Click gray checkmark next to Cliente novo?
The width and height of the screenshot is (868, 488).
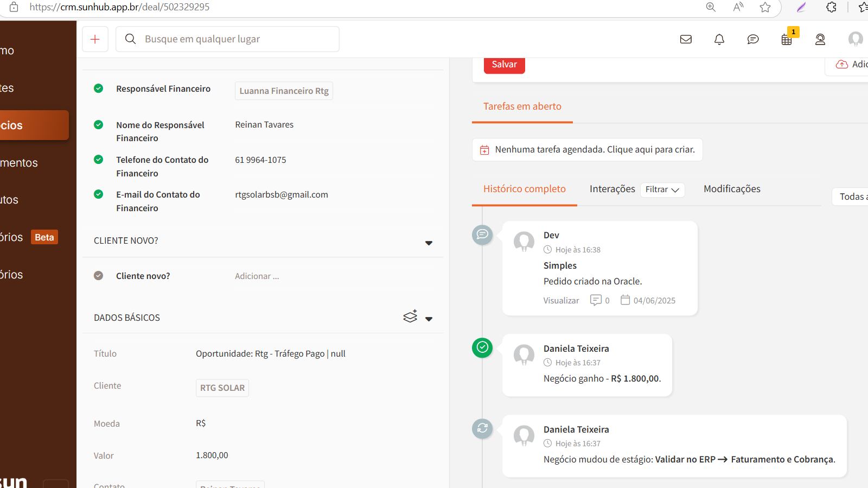click(98, 276)
